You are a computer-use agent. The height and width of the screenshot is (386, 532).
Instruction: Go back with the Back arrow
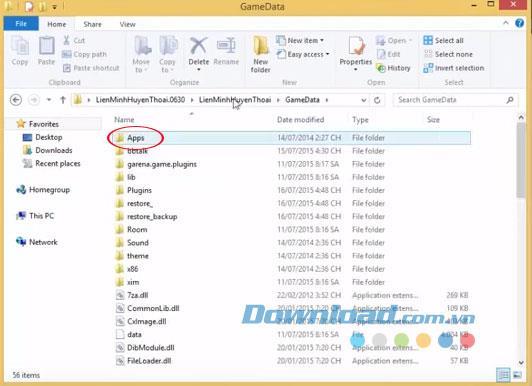pyautogui.click(x=16, y=100)
